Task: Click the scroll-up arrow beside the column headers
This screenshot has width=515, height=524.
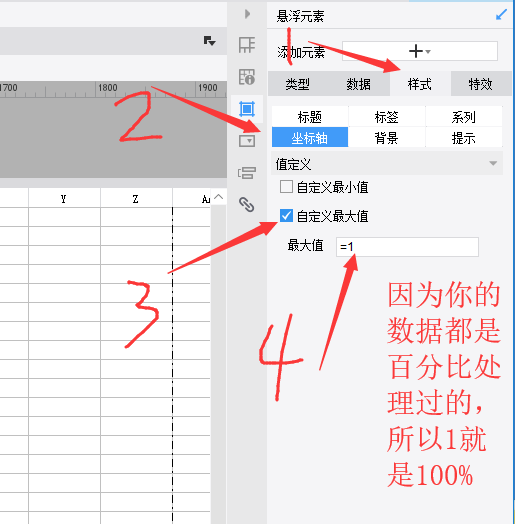Action: click(x=219, y=196)
